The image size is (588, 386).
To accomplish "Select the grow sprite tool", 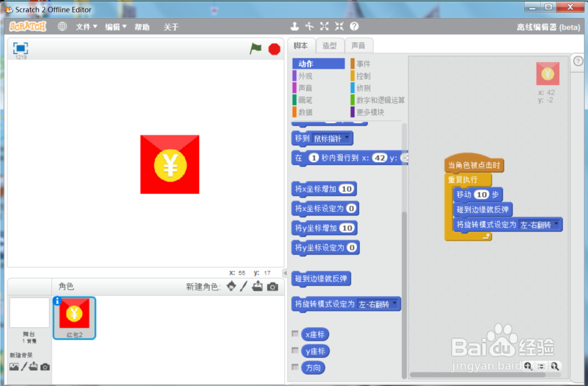I will pos(324,26).
